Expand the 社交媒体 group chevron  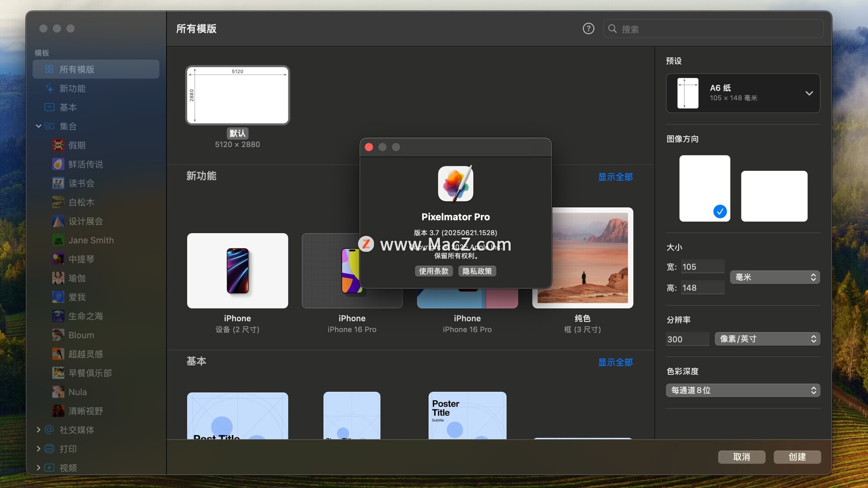[38, 430]
